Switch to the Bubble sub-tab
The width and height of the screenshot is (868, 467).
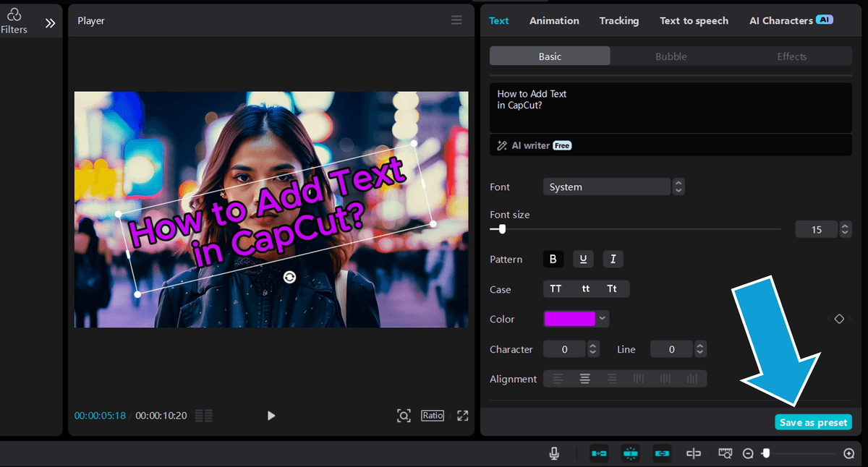pyautogui.click(x=671, y=56)
